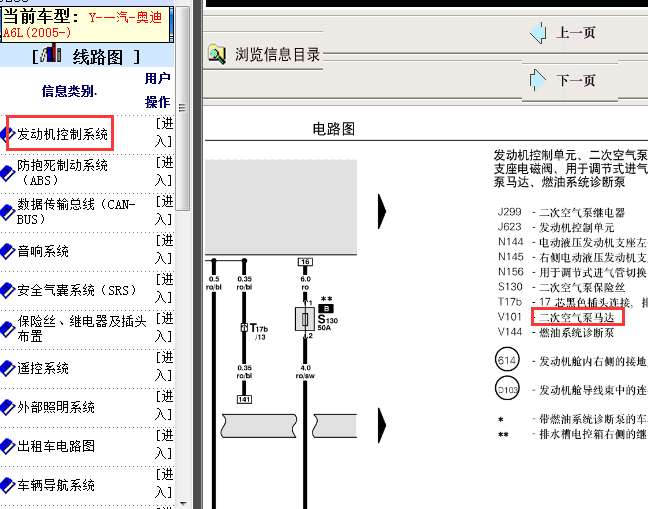Image resolution: width=648 pixels, height=509 pixels.
Task: Select 音响系统 entry
Action: click(43, 251)
